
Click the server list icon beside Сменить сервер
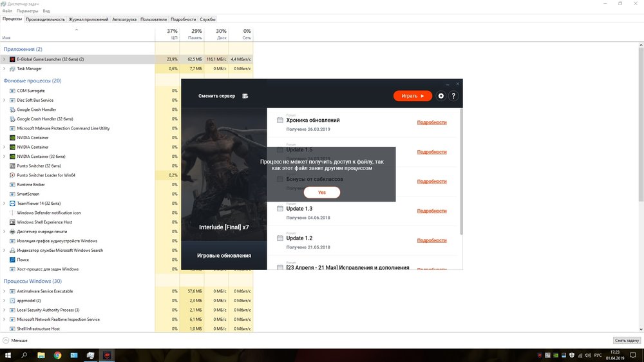pyautogui.click(x=245, y=96)
